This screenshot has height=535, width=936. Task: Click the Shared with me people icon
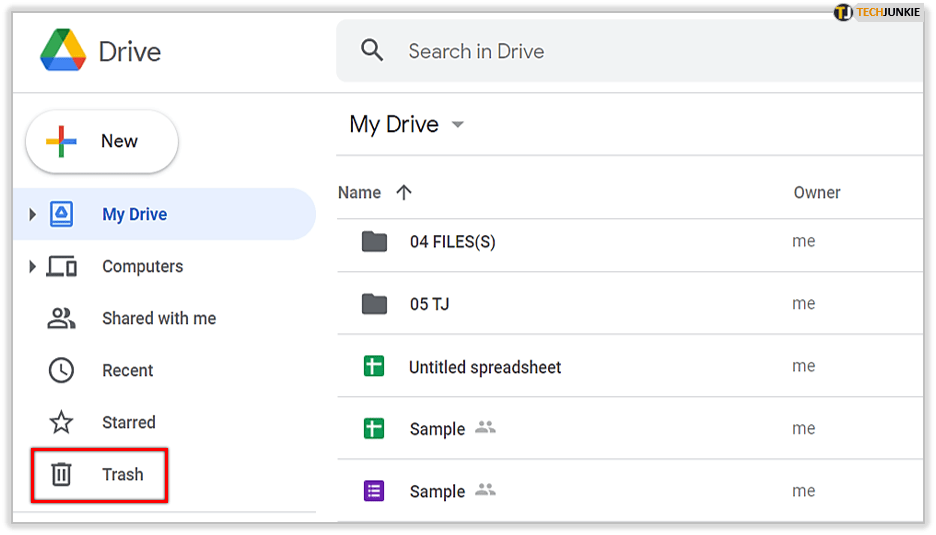click(x=62, y=318)
